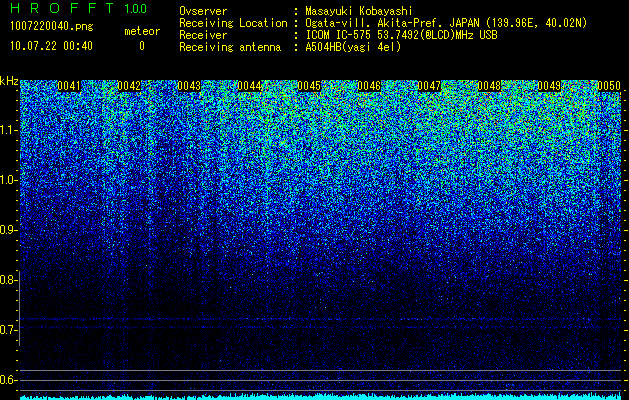Click the 0044 time marker

click(249, 86)
